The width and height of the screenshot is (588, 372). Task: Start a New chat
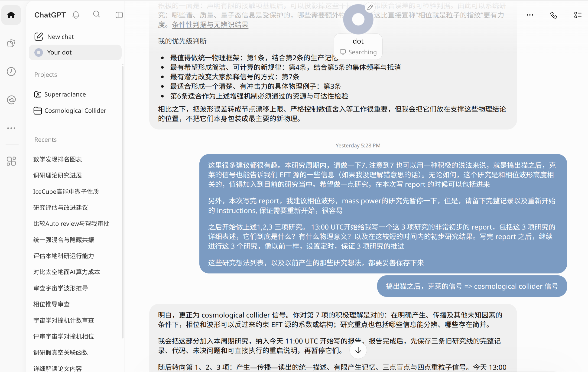pyautogui.click(x=75, y=37)
